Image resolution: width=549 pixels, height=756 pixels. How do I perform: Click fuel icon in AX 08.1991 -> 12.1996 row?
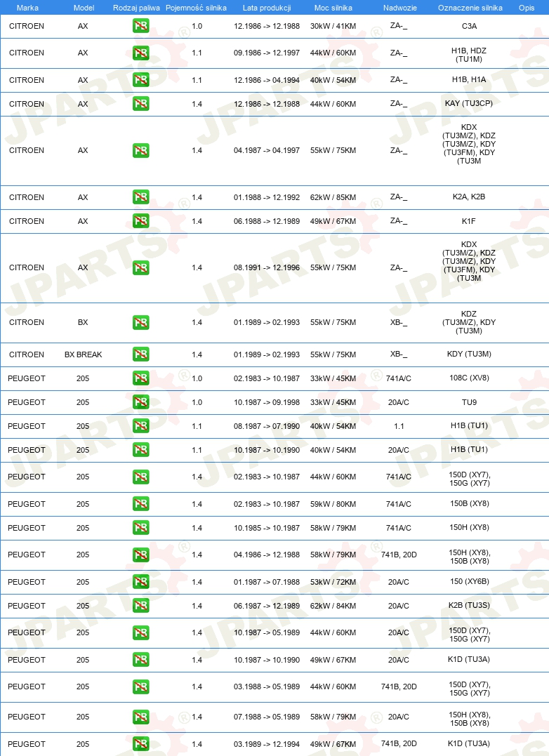(140, 267)
